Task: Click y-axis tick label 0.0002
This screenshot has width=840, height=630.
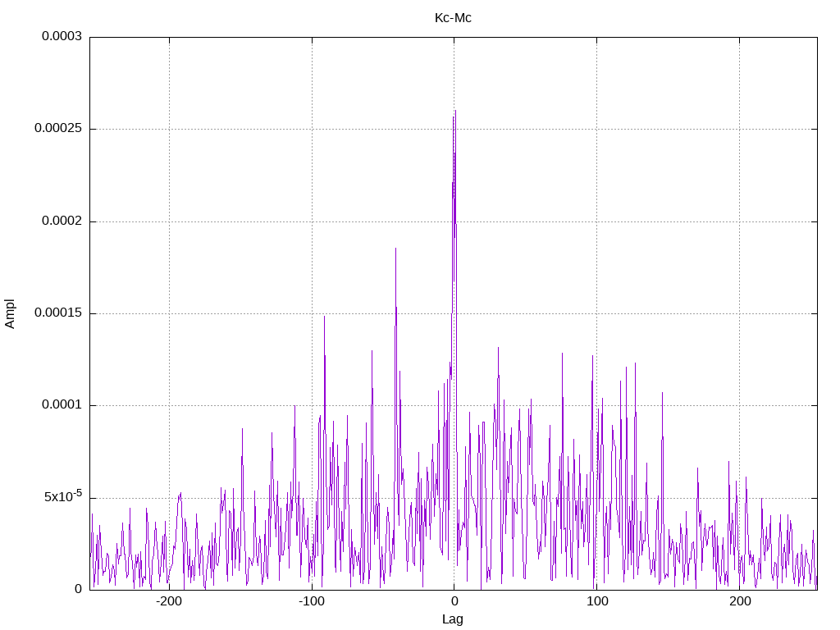Action: 62,221
